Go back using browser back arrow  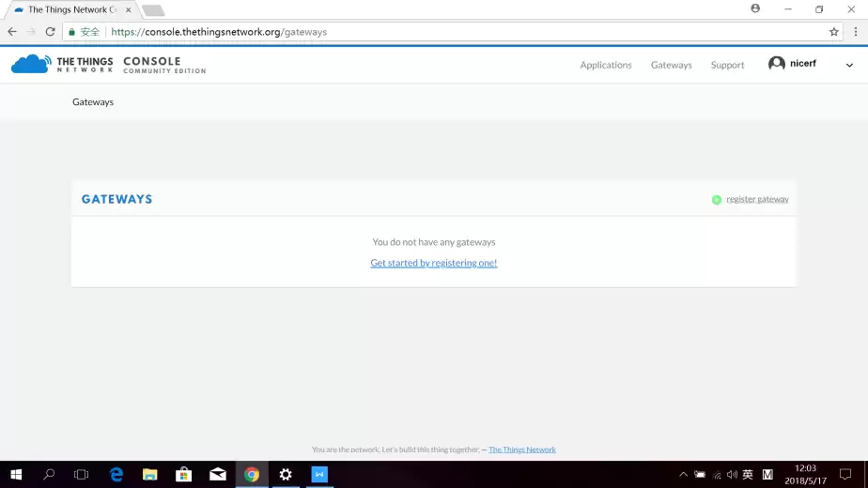(x=12, y=32)
